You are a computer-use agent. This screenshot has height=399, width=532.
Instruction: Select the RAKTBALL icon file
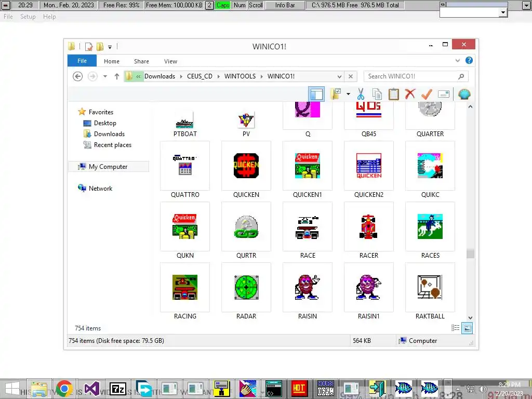tap(430, 291)
